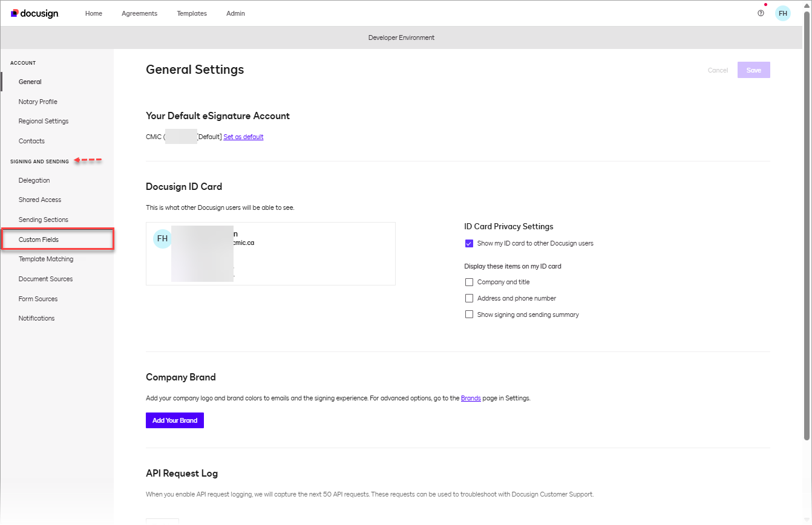The width and height of the screenshot is (812, 525).
Task: Click the SIGNING AND SENDING section label
Action: coord(39,161)
